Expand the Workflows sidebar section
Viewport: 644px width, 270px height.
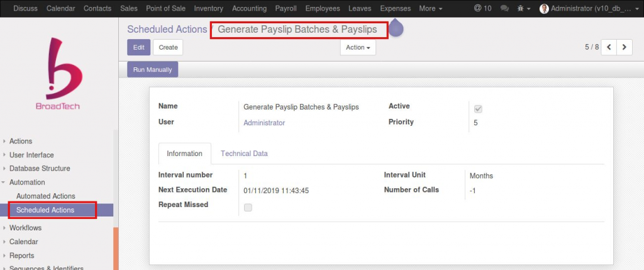tap(25, 228)
